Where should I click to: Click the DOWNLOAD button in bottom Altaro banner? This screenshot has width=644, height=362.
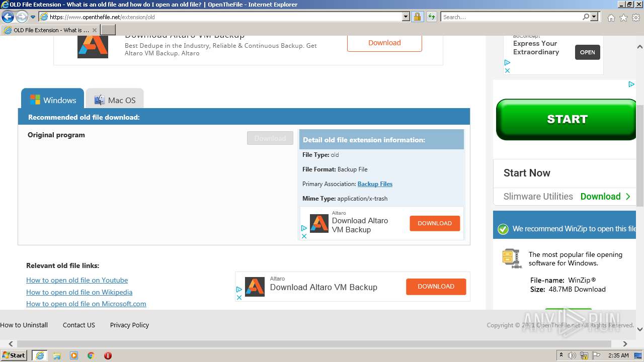pos(436,287)
